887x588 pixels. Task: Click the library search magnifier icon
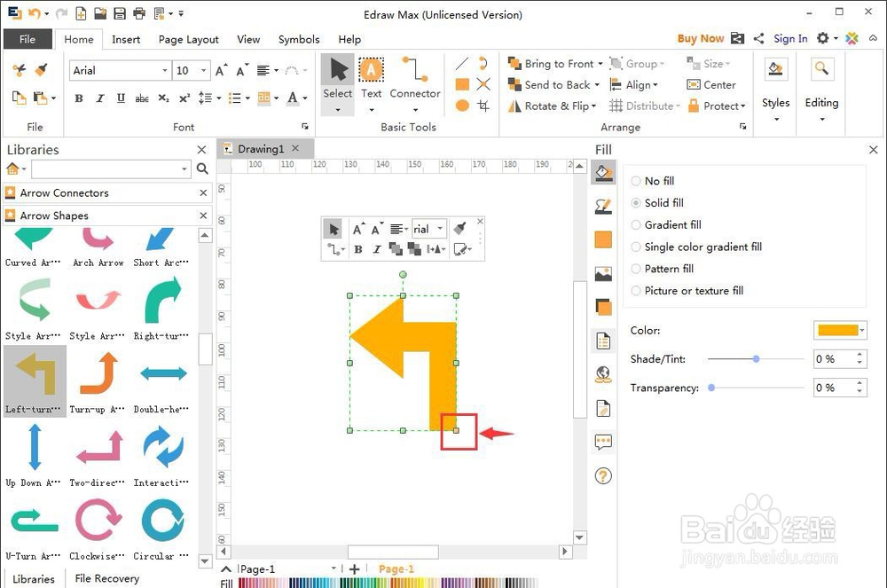pos(202,169)
